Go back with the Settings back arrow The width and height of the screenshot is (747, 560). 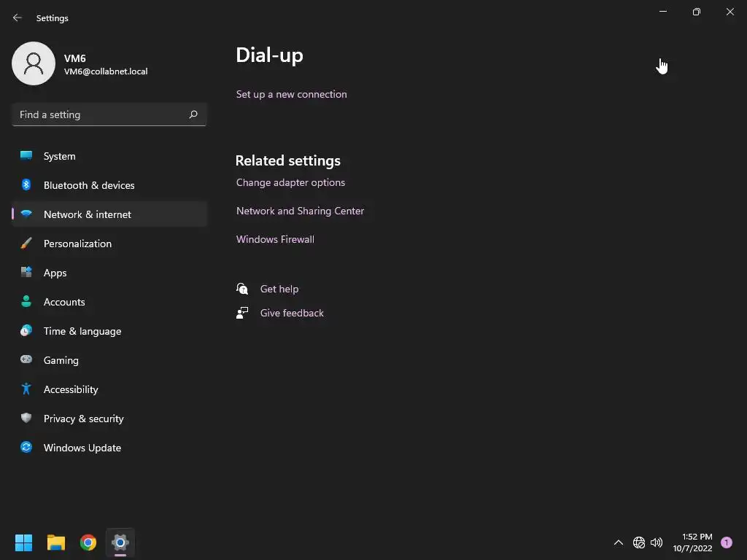18,17
